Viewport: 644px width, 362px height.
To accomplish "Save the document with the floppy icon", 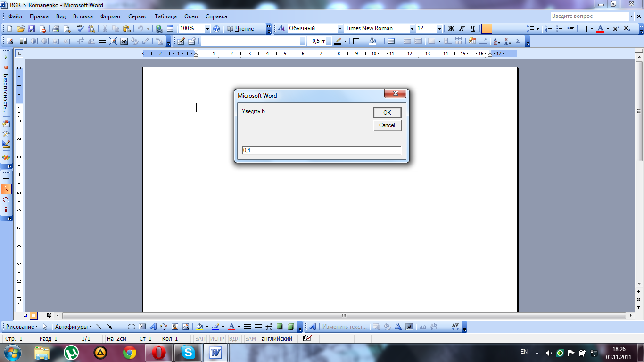I will coord(32,29).
